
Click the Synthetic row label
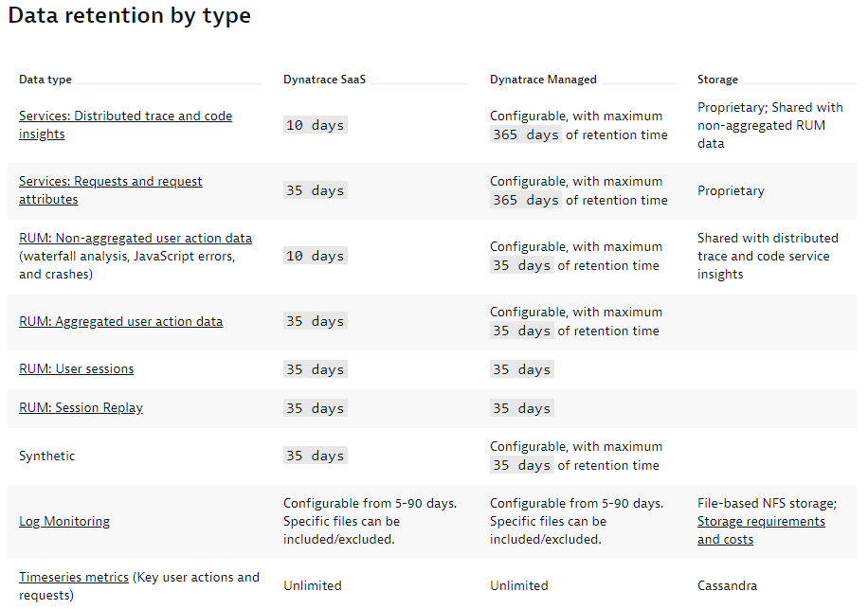(46, 457)
